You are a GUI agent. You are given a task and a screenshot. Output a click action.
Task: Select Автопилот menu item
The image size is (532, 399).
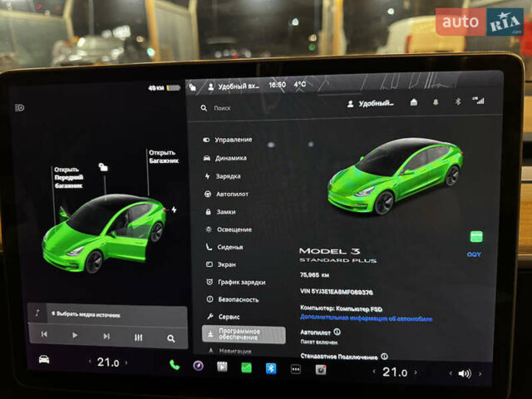(x=231, y=194)
